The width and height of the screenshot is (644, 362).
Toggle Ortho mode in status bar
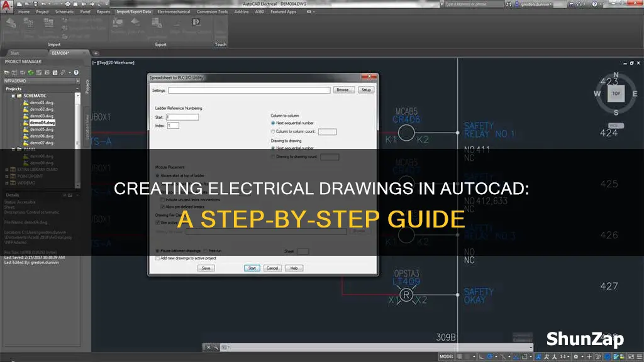(x=481, y=357)
